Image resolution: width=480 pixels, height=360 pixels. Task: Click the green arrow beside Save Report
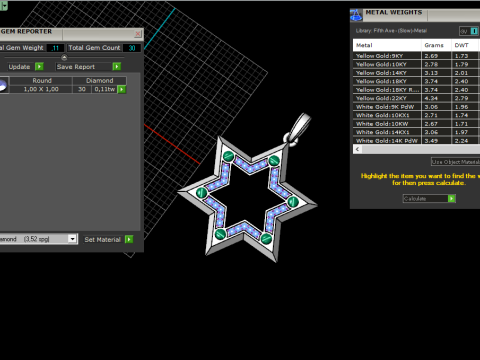(x=117, y=67)
